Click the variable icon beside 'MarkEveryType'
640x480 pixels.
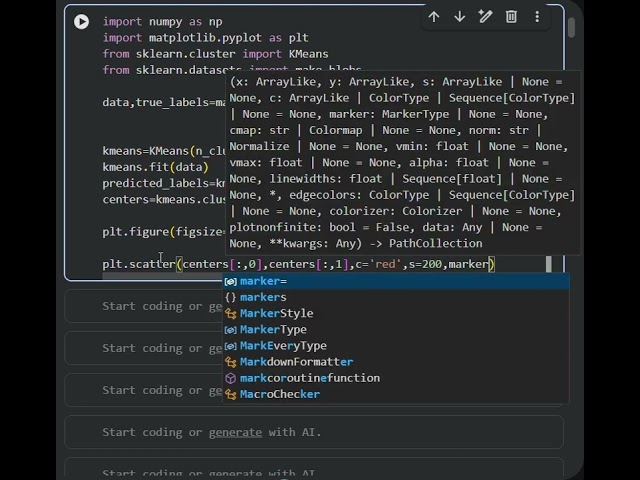point(231,346)
